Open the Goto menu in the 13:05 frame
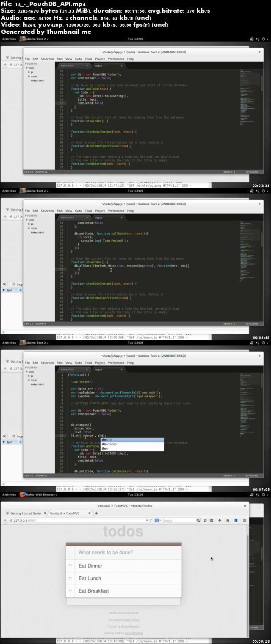 tap(78, 211)
